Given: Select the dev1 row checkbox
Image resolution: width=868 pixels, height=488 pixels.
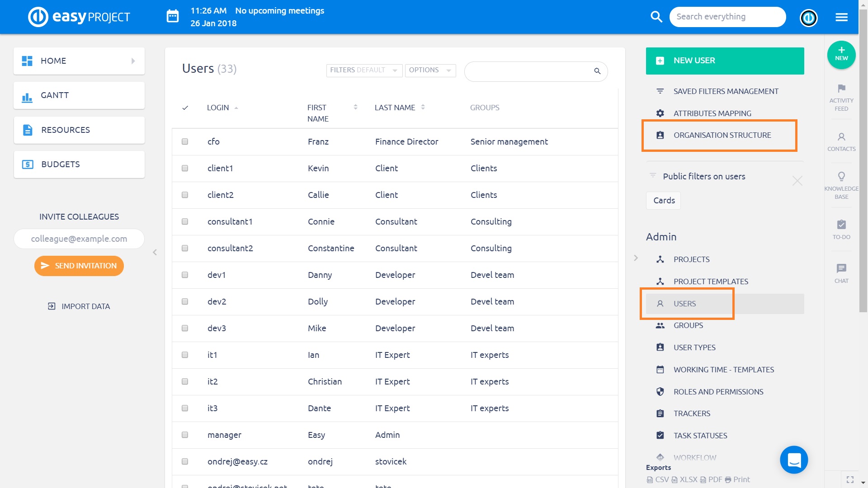Looking at the screenshot, I should click(x=185, y=275).
